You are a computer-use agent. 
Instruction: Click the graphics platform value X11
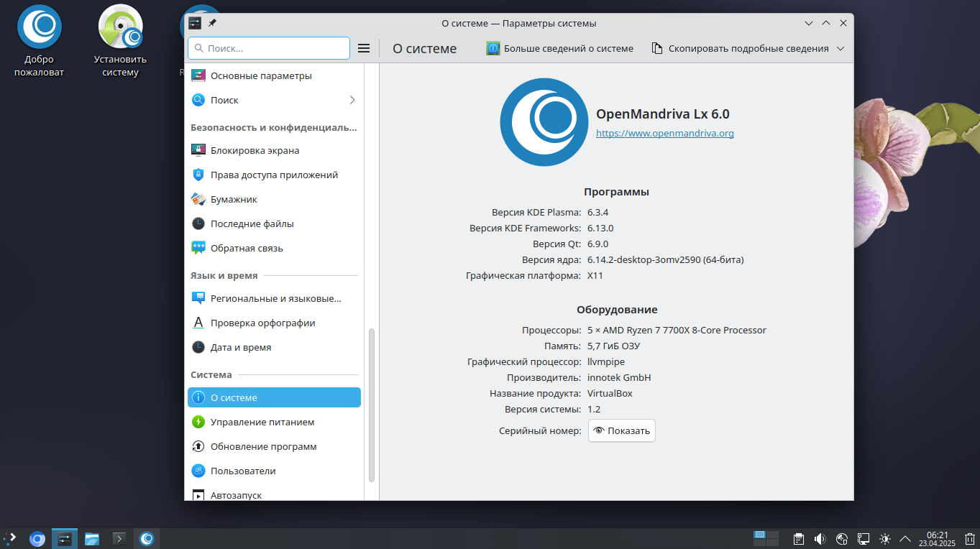(x=595, y=275)
